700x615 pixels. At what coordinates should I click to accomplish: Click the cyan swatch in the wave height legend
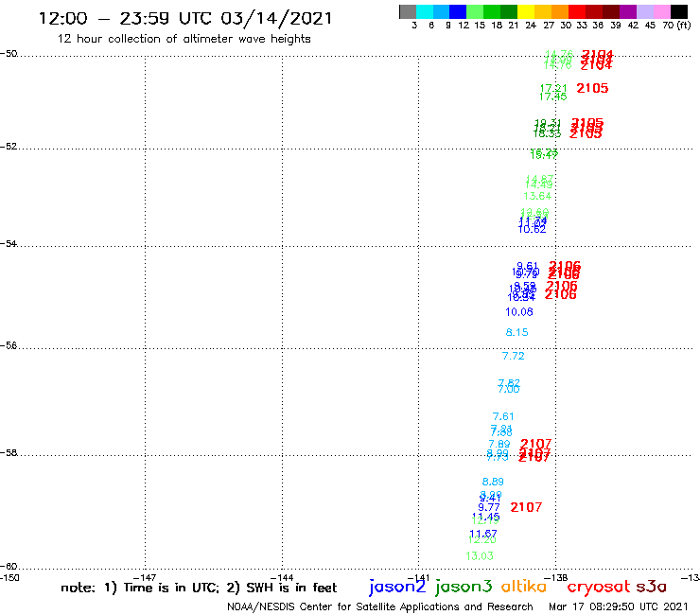(424, 11)
